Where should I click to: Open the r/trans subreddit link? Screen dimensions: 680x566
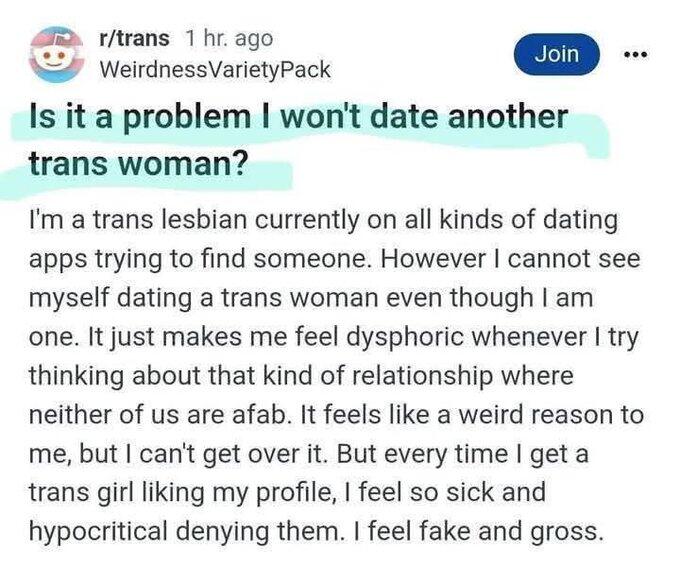coord(134,39)
